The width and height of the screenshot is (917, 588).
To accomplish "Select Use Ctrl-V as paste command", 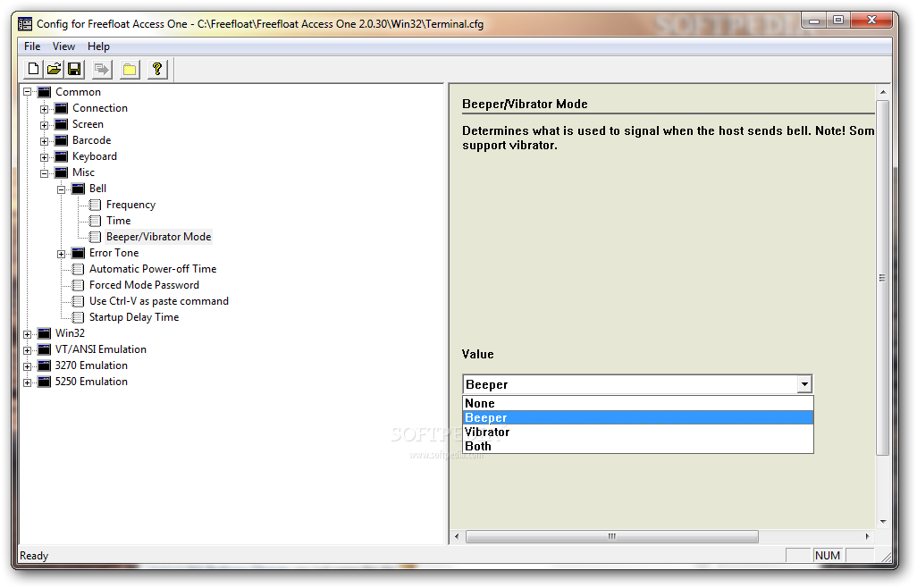I will point(158,301).
